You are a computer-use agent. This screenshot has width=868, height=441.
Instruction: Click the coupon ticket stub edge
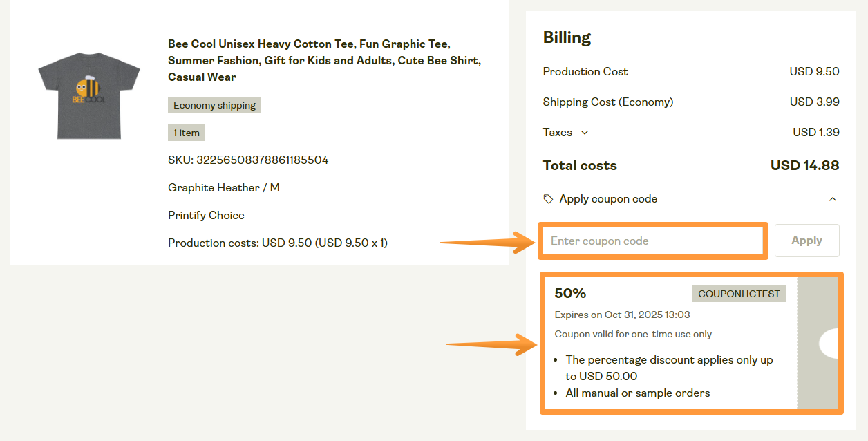coord(818,344)
